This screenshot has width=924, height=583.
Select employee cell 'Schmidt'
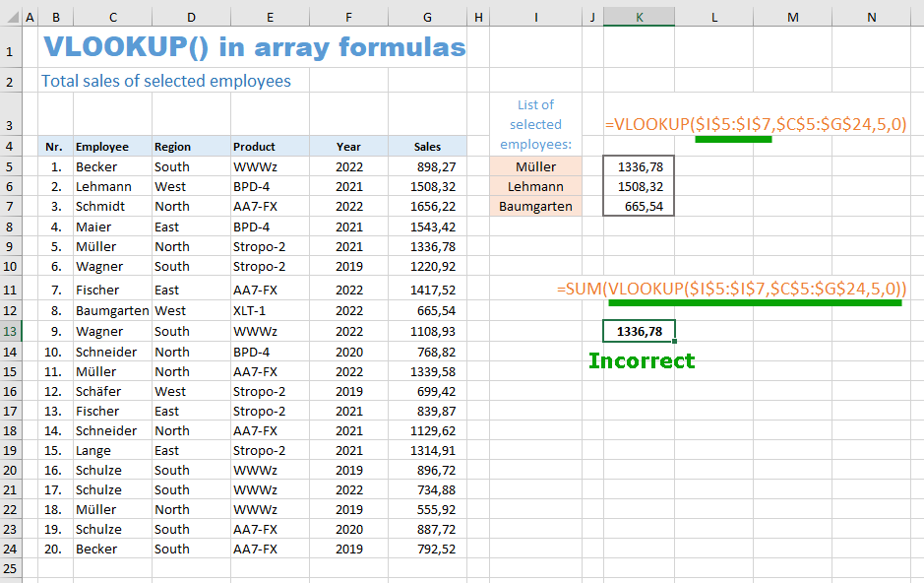click(x=112, y=207)
